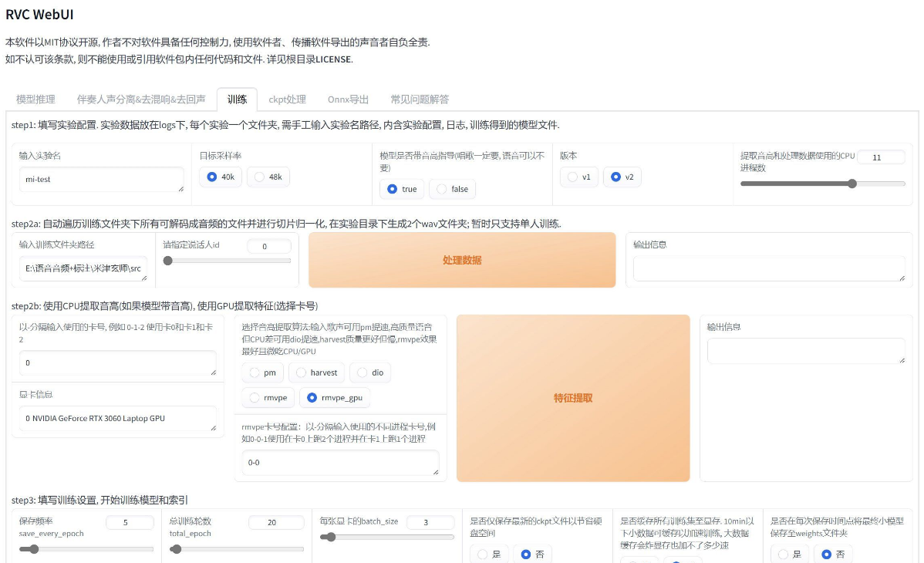924x563 pixels.
Task: Select version v1 radio option
Action: (x=579, y=177)
